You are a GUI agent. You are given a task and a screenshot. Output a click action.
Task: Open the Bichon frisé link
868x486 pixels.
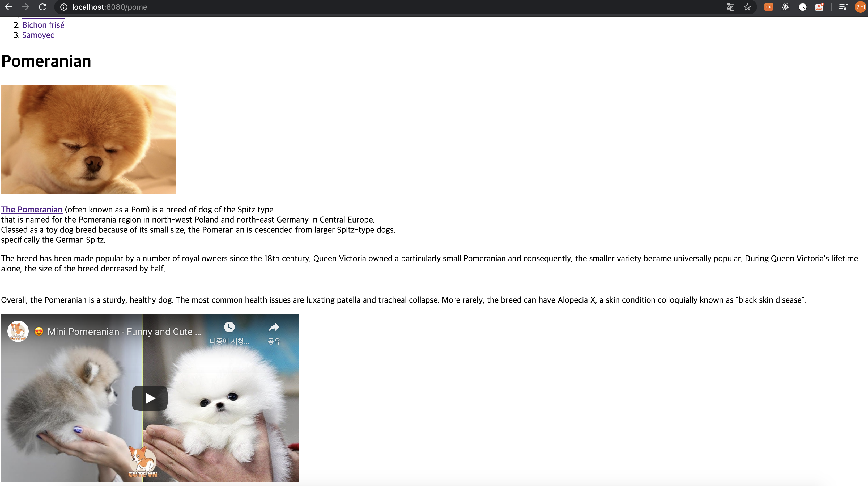coord(43,25)
